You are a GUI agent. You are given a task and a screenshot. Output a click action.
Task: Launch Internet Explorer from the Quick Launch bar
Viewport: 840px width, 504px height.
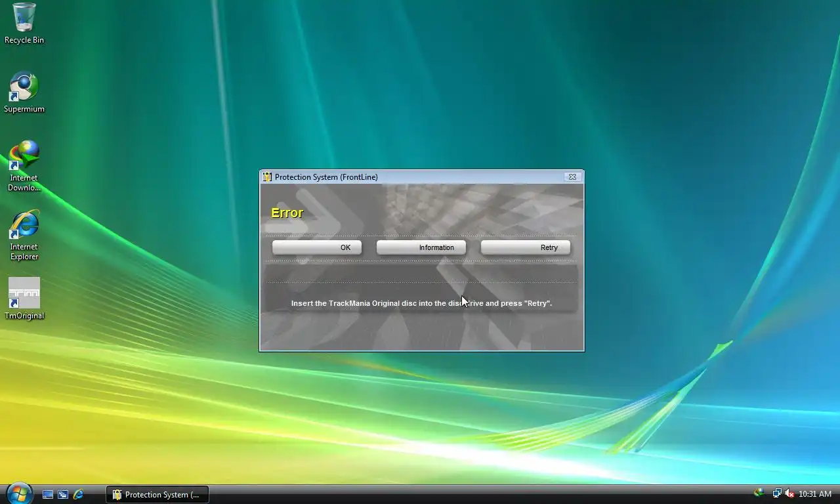(78, 494)
